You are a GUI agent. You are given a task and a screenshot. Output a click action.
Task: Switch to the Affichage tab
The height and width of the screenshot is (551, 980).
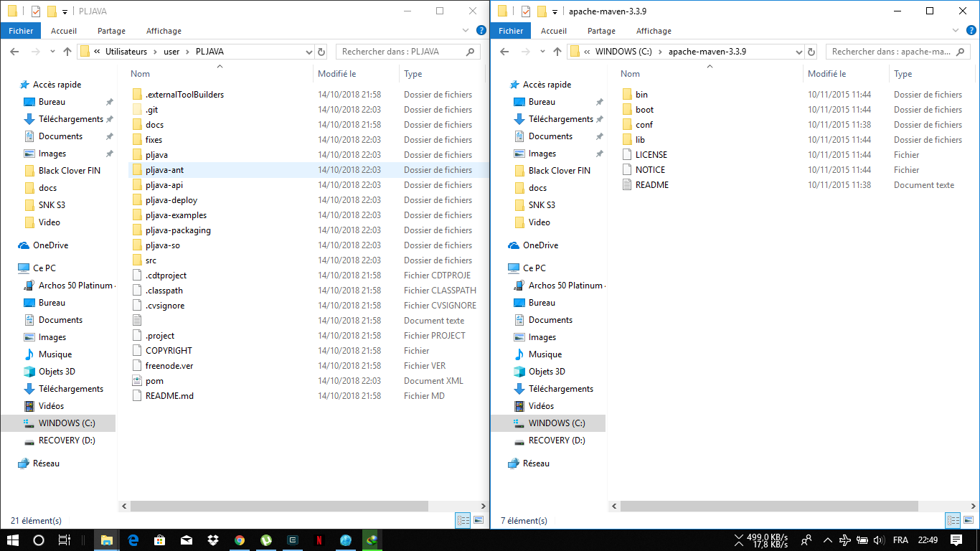tap(164, 31)
